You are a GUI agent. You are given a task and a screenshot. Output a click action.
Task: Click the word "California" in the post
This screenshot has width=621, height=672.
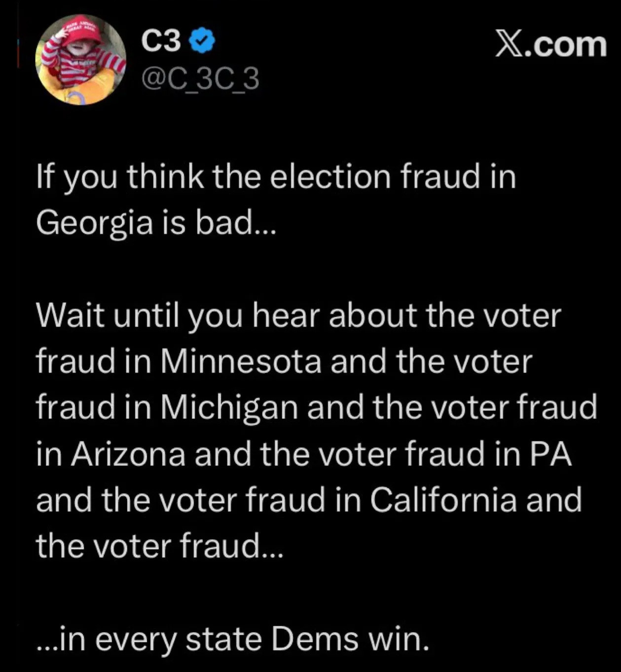(443, 500)
